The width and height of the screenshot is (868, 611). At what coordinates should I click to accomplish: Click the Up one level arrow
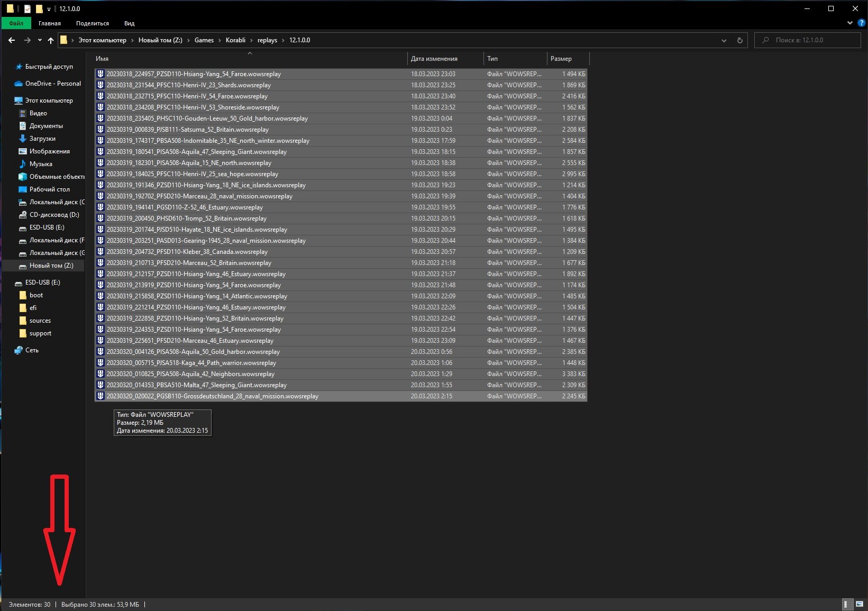point(51,40)
